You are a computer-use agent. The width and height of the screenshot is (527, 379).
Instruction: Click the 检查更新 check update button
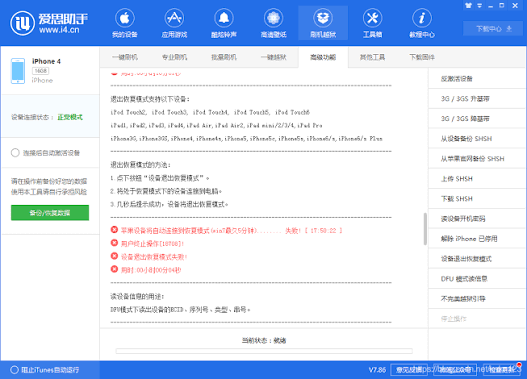tap(501, 370)
